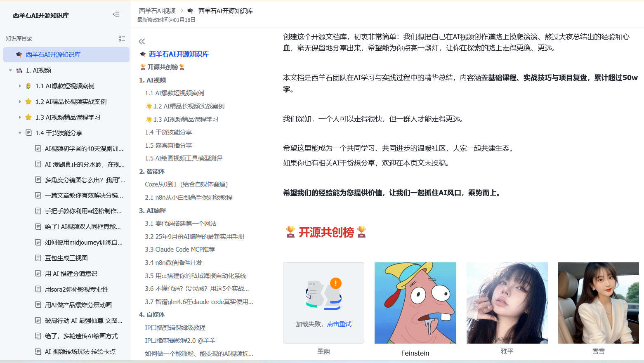Collapse the outline panel with double chevron

(x=142, y=41)
